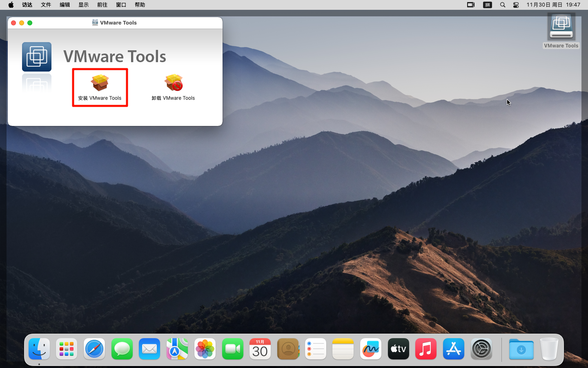Viewport: 588px width, 368px height.
Task: Open the 编辑 menu
Action: [x=65, y=5]
